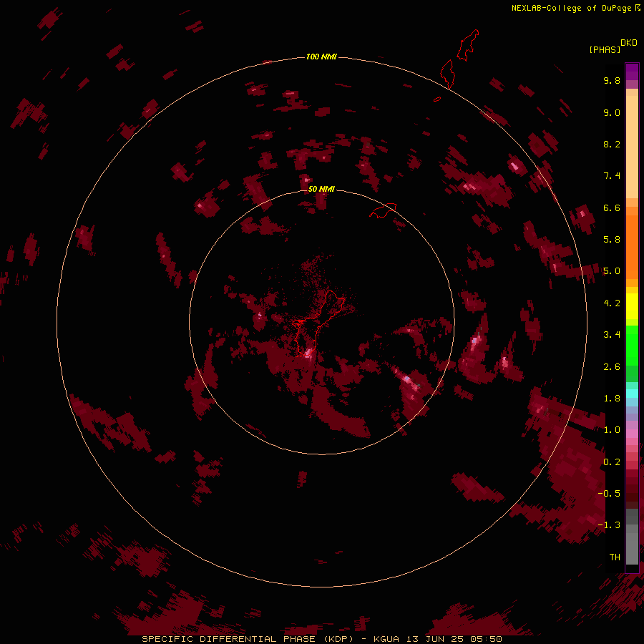Select the 4.2 legend value
644x644 pixels.
(612, 303)
